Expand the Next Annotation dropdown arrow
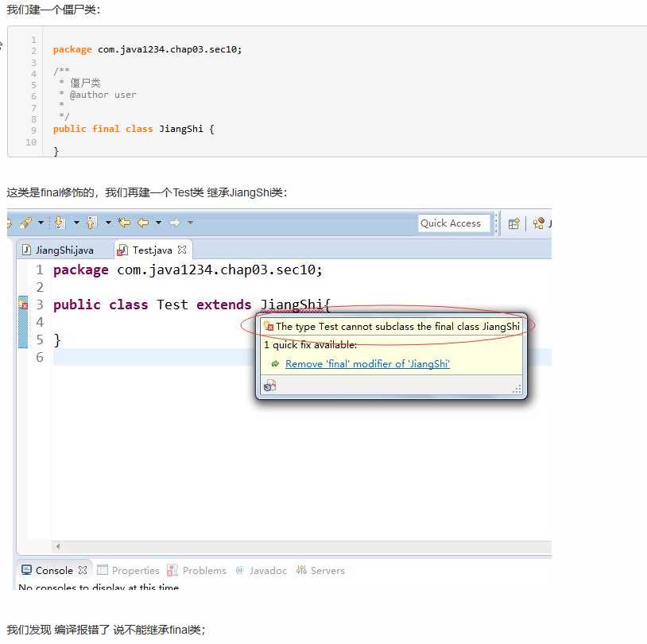Viewport: 647px width, 644px height. coord(76,223)
